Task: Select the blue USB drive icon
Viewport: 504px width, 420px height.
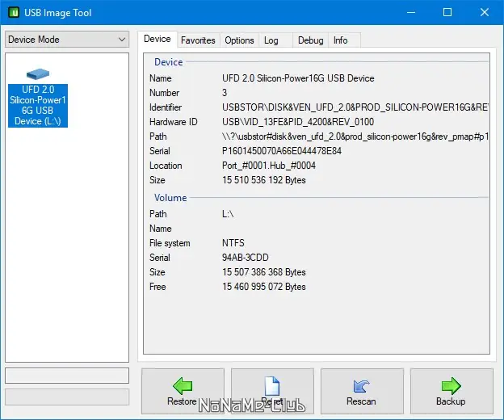Action: [x=38, y=74]
